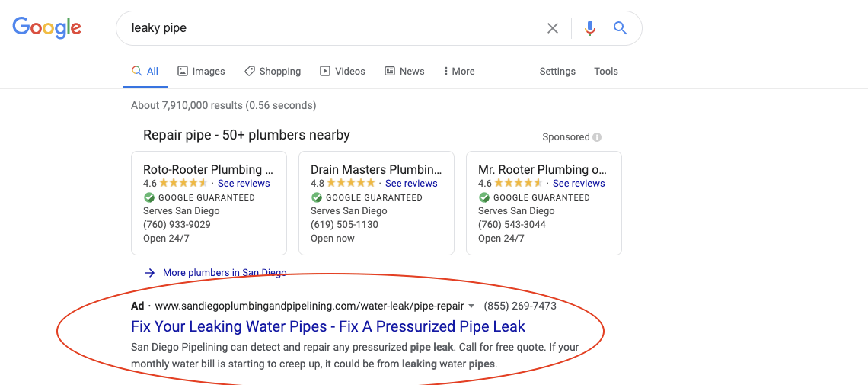Viewport: 868px width, 385px height.
Task: Start voice search with microphone icon
Action: (x=590, y=27)
